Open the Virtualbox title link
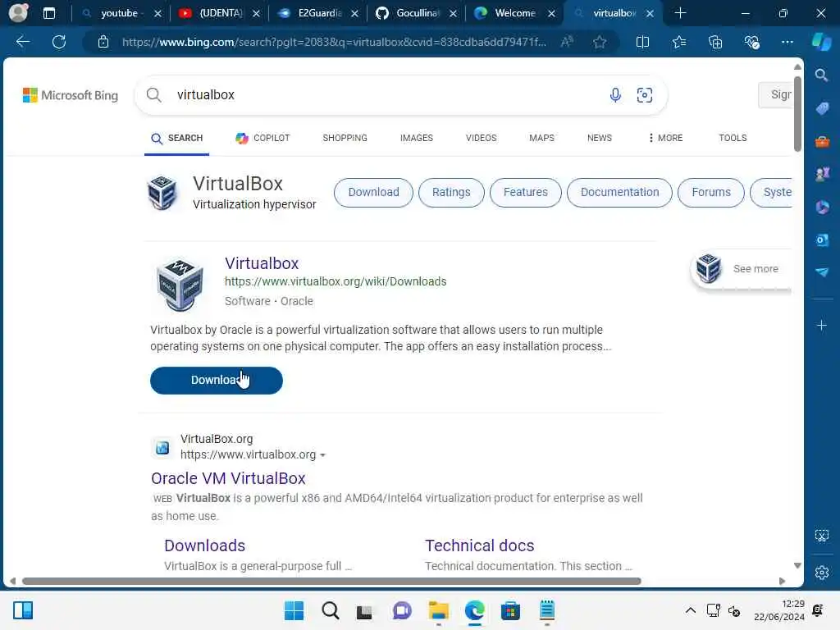840x630 pixels. [x=262, y=263]
